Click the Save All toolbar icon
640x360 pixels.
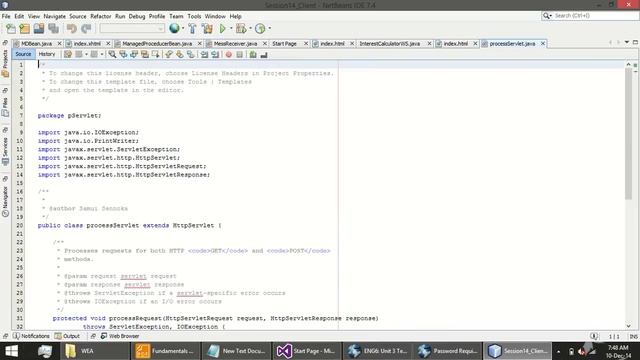coord(53,29)
